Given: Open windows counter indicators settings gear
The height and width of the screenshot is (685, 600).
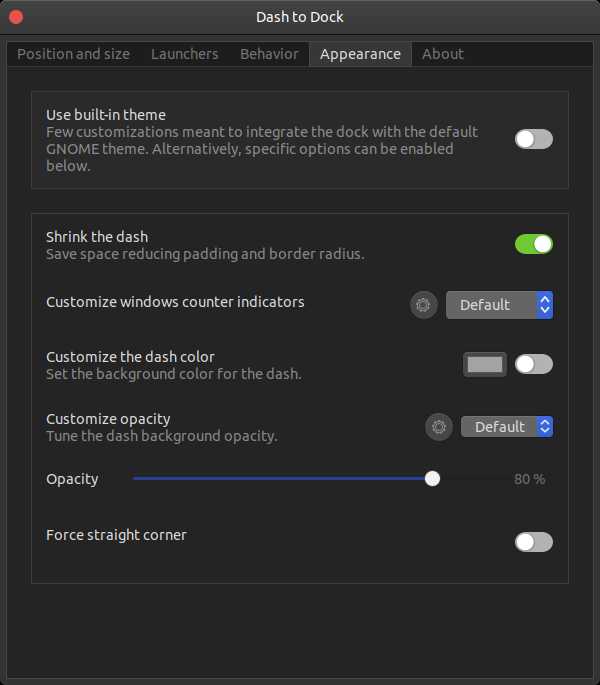Looking at the screenshot, I should pyautogui.click(x=424, y=305).
